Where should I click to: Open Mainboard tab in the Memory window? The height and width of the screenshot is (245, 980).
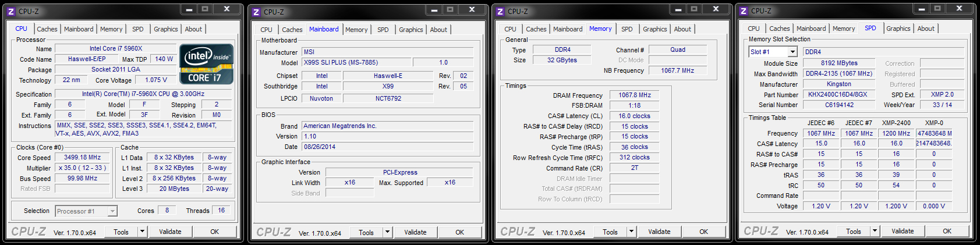pos(568,29)
